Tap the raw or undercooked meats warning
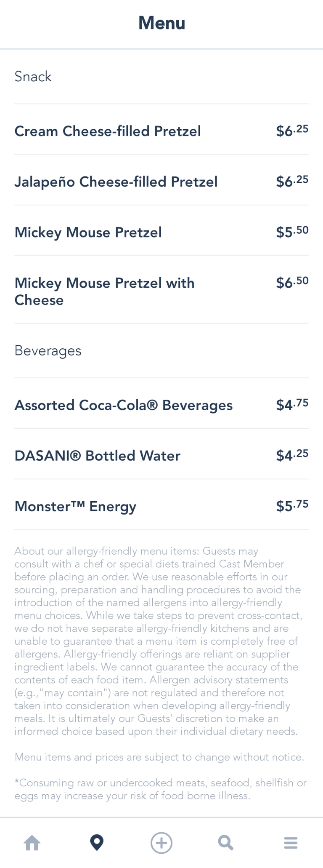323x868 pixels. (160, 789)
